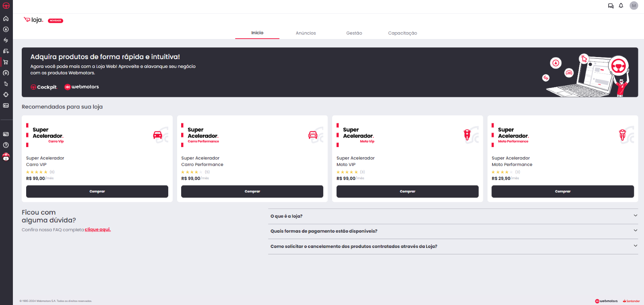Click the webmotors logo in the banner
644x305 pixels.
point(82,87)
